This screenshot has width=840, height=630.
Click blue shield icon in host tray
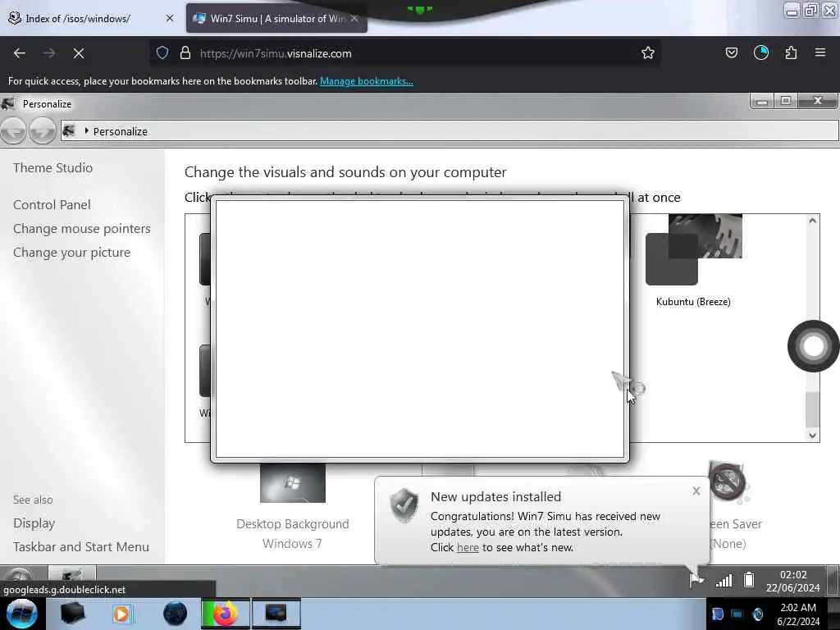(718, 614)
